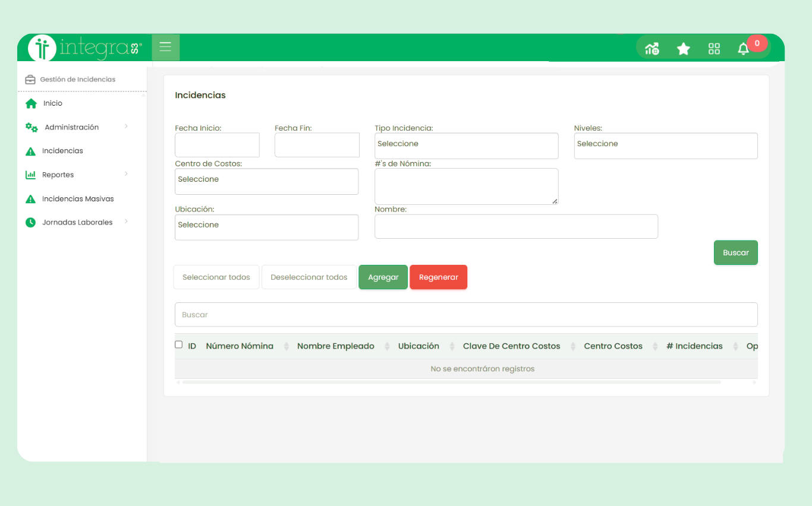
Task: Open Administración menu item
Action: [71, 127]
